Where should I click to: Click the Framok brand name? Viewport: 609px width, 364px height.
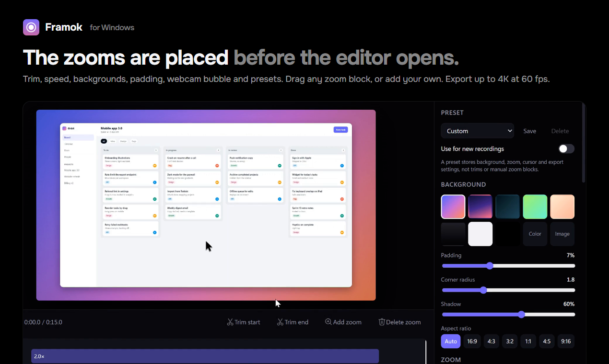[64, 27]
